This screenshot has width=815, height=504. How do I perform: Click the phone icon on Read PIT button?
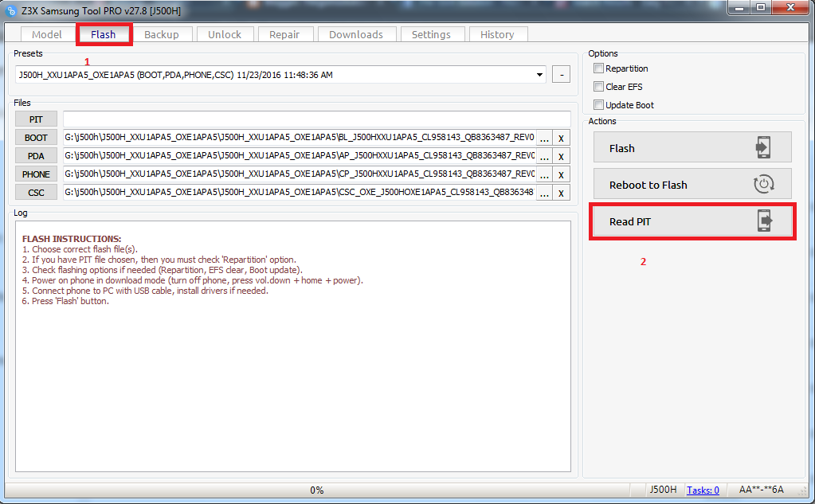[764, 221]
